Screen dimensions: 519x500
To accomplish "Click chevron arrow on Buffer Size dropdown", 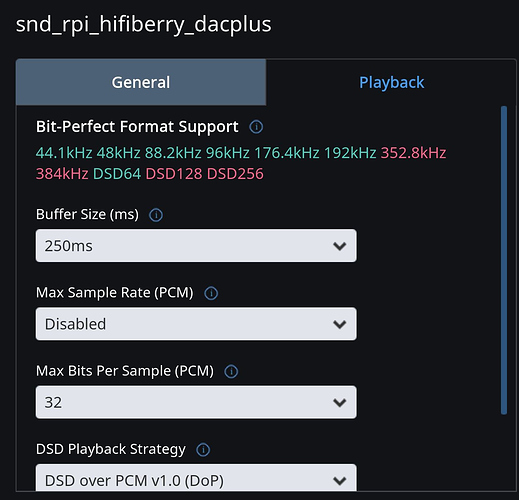I will click(340, 246).
